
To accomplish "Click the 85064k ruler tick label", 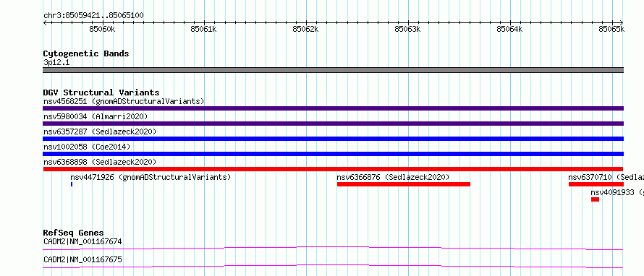I will coord(510,29).
